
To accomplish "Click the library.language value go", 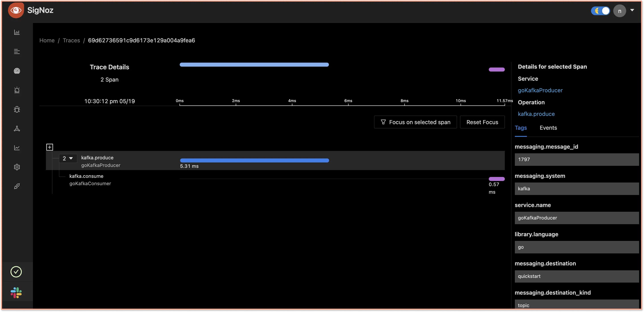I will coord(577,247).
